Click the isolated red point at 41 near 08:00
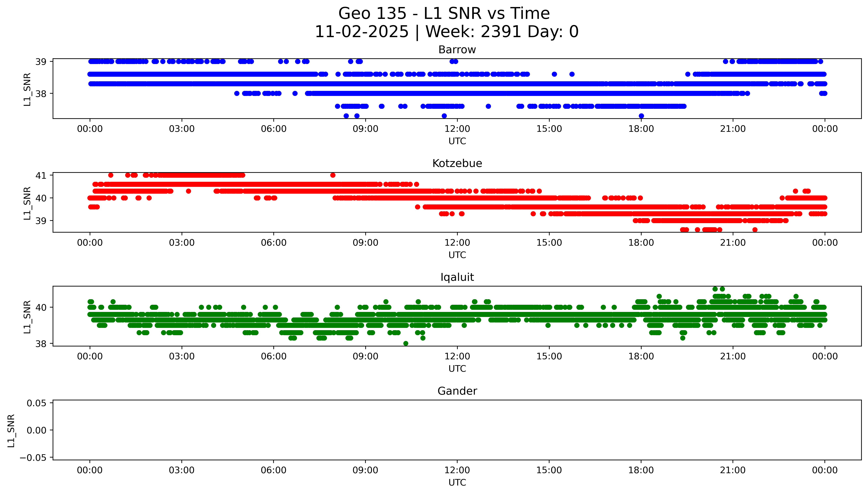 pyautogui.click(x=333, y=175)
